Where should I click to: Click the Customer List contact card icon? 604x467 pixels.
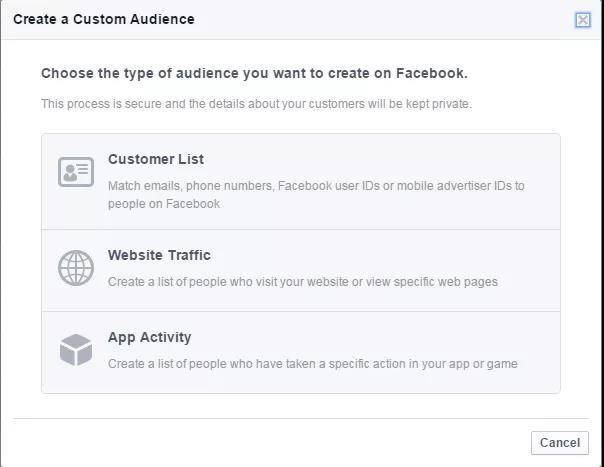tap(76, 172)
